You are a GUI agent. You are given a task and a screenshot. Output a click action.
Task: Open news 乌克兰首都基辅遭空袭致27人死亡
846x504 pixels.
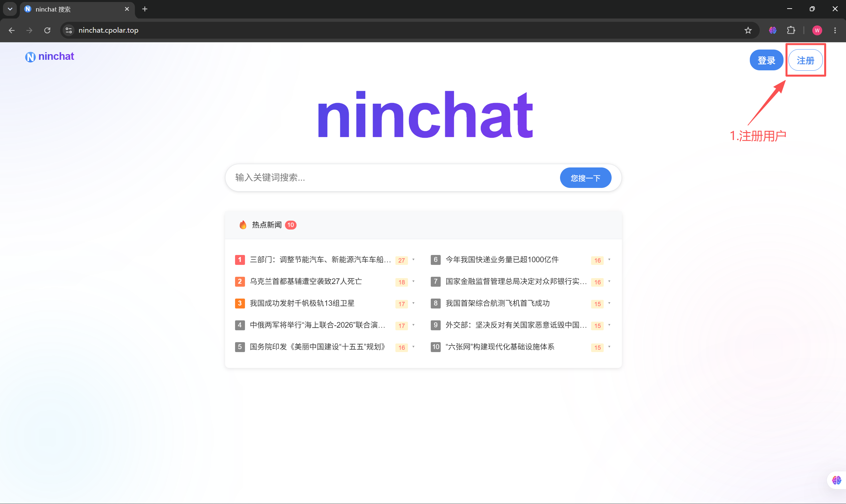(x=305, y=281)
